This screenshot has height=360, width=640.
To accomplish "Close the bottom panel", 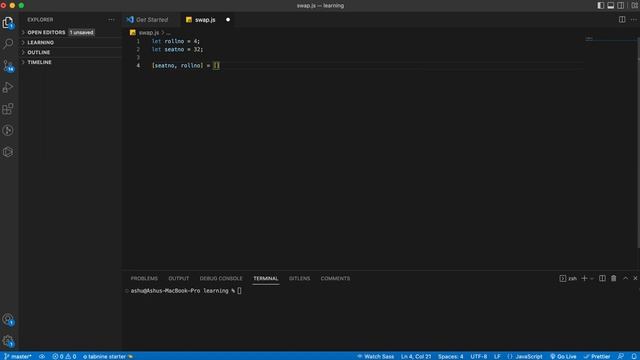I will click(635, 278).
